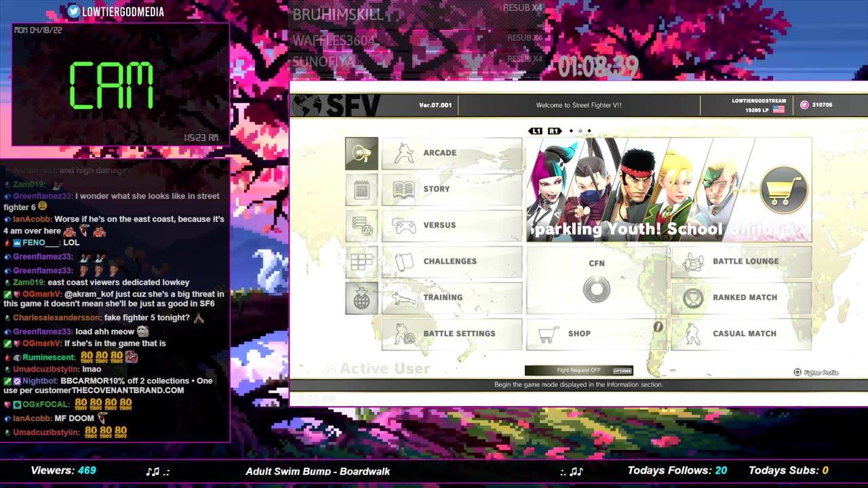Click the Todays Subs counter

[788, 470]
